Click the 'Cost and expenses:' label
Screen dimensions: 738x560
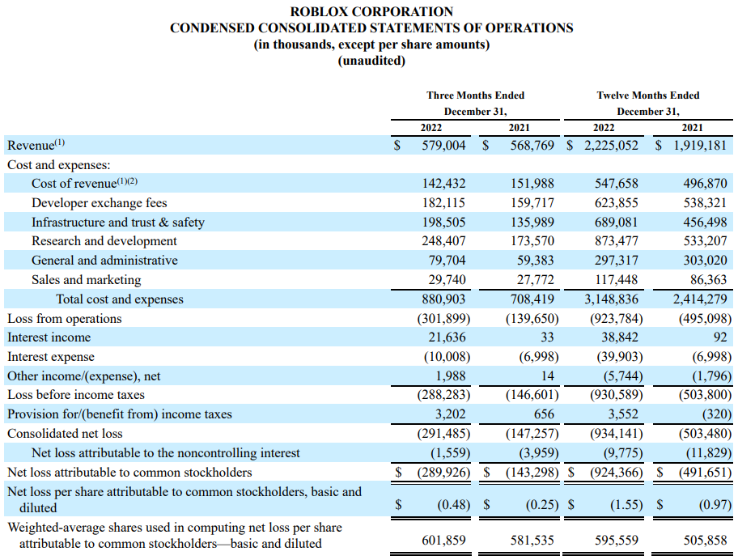pyautogui.click(x=59, y=165)
